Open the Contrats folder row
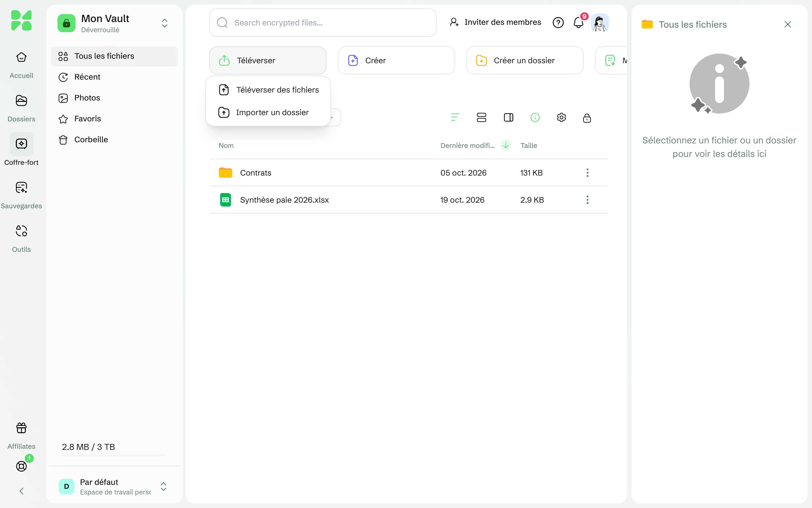Screen dimensions: 812x508 [x=408, y=173]
